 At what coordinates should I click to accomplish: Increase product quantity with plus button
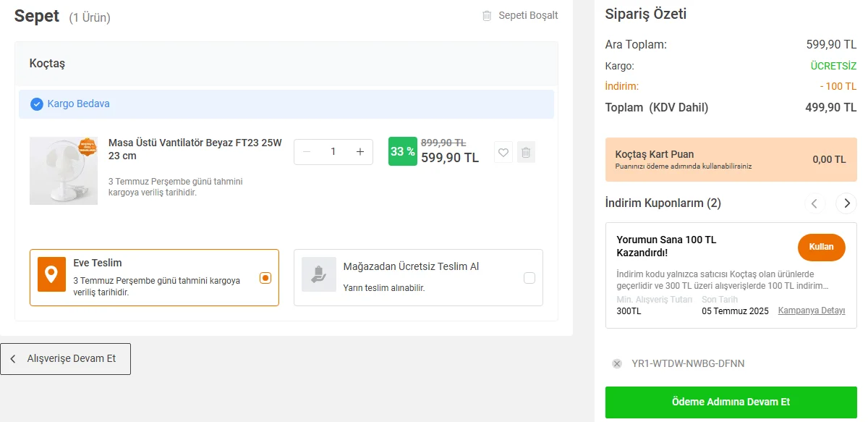(x=360, y=151)
